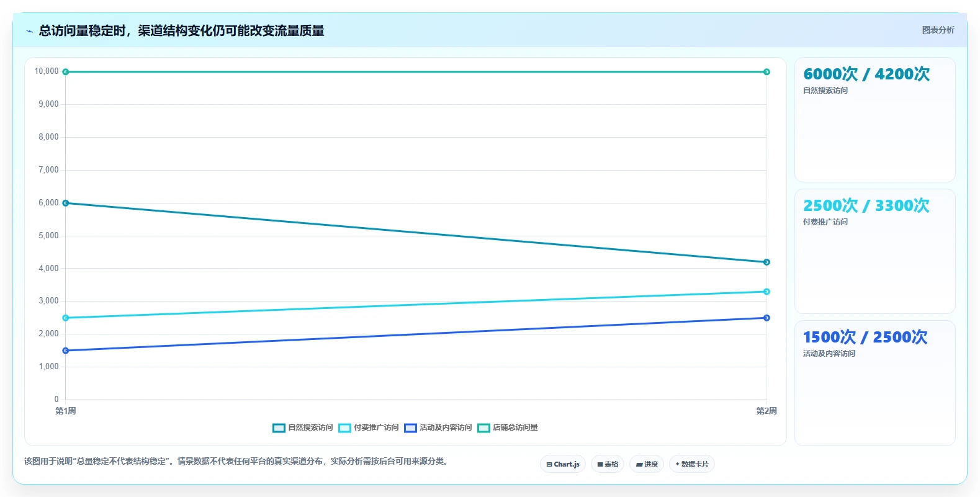The height and width of the screenshot is (497, 980).
Task: Click the 10,000 y-axis label
Action: (47, 71)
